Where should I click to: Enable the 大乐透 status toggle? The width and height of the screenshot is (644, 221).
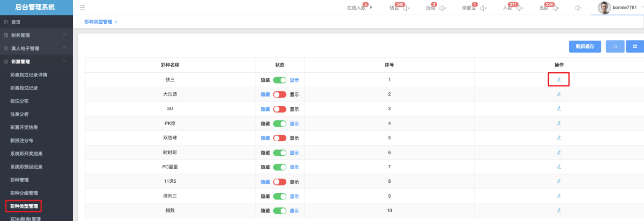pyautogui.click(x=279, y=95)
